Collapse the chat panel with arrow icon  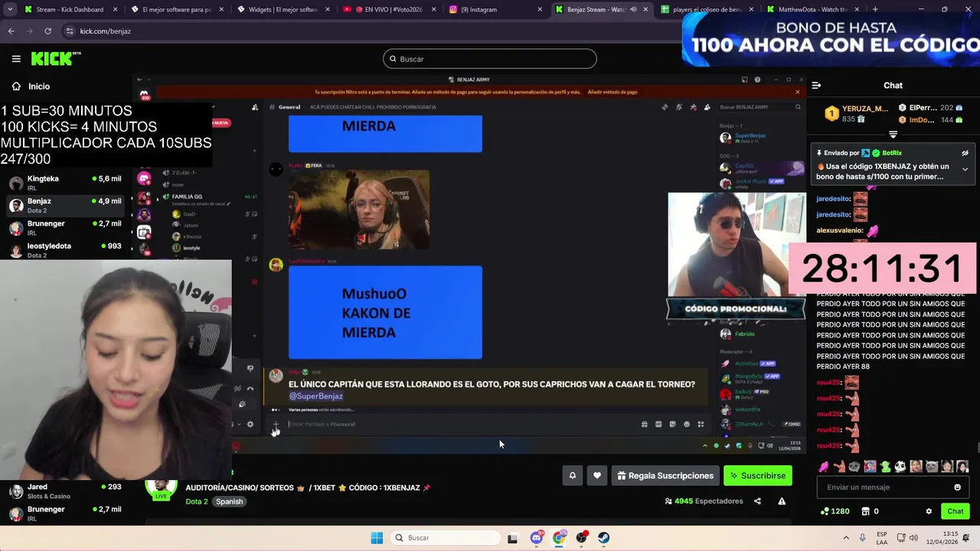[x=816, y=86]
